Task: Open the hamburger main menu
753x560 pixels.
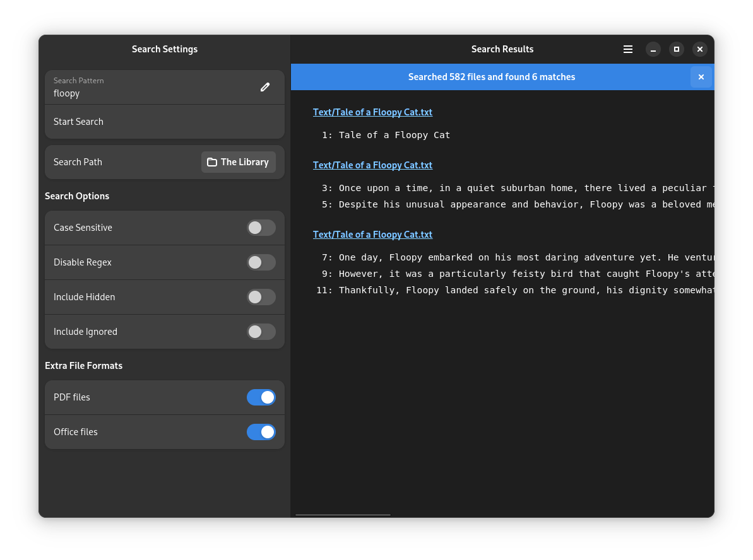Action: click(628, 49)
